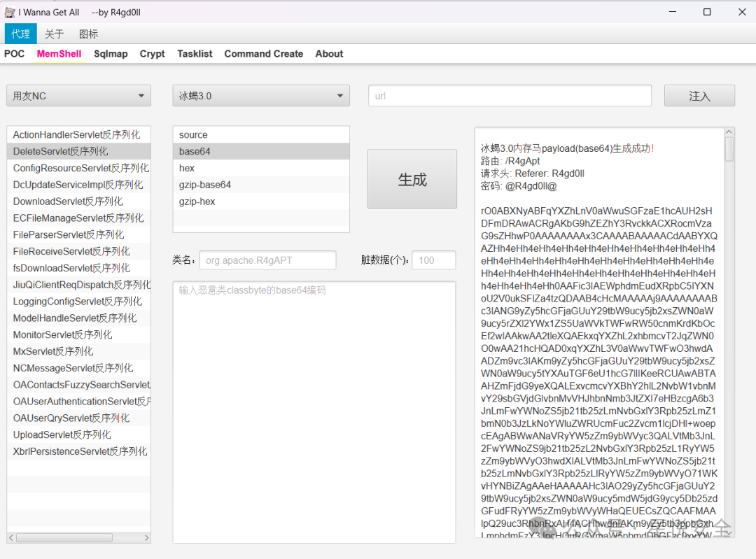Close the I Wanna Get All window
This screenshot has width=756, height=559.
click(x=742, y=12)
